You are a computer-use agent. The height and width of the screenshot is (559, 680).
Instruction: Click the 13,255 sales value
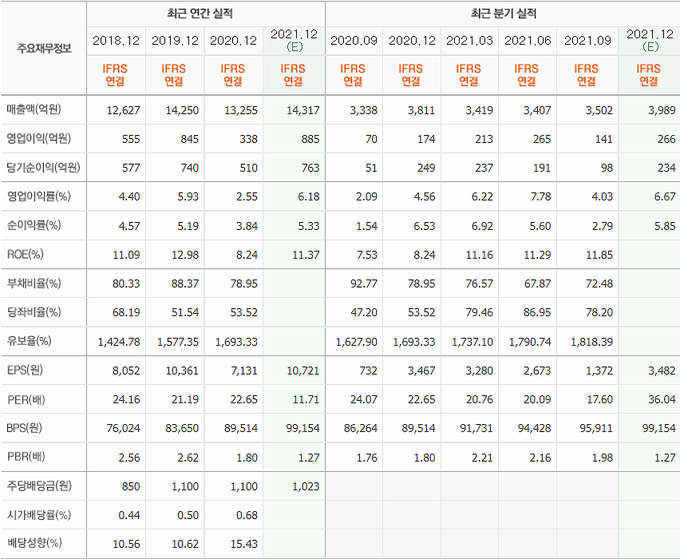241,111
